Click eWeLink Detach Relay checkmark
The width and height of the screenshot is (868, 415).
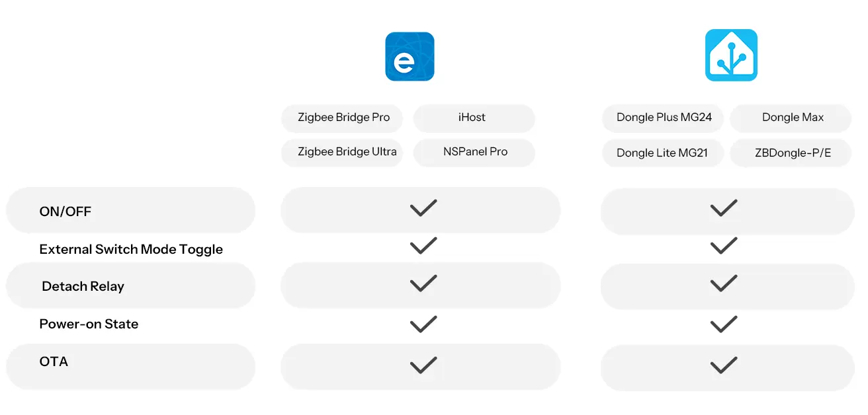coord(423,284)
